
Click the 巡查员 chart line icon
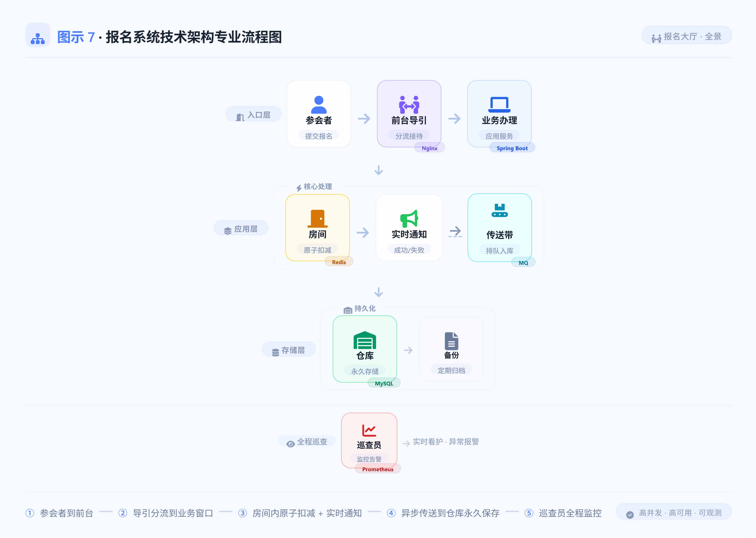point(369,430)
